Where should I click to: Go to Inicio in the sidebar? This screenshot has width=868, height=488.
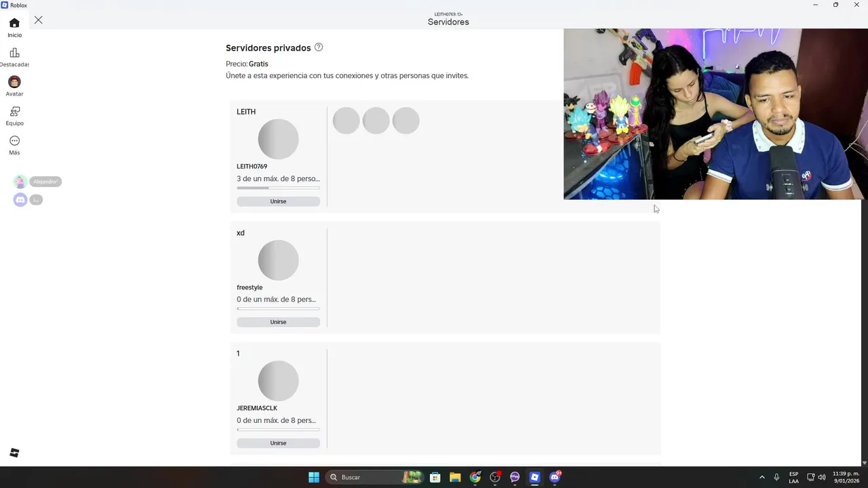point(14,28)
